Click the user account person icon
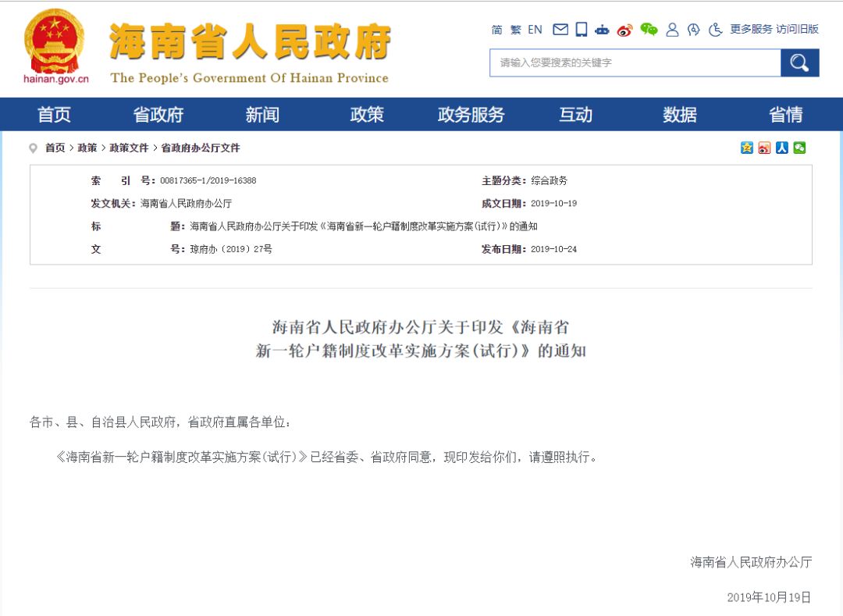Image resolution: width=843 pixels, height=616 pixels. [x=672, y=30]
